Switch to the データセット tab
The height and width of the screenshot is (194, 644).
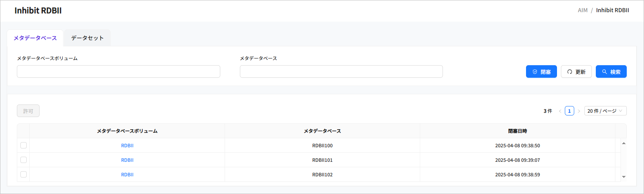coord(87,38)
